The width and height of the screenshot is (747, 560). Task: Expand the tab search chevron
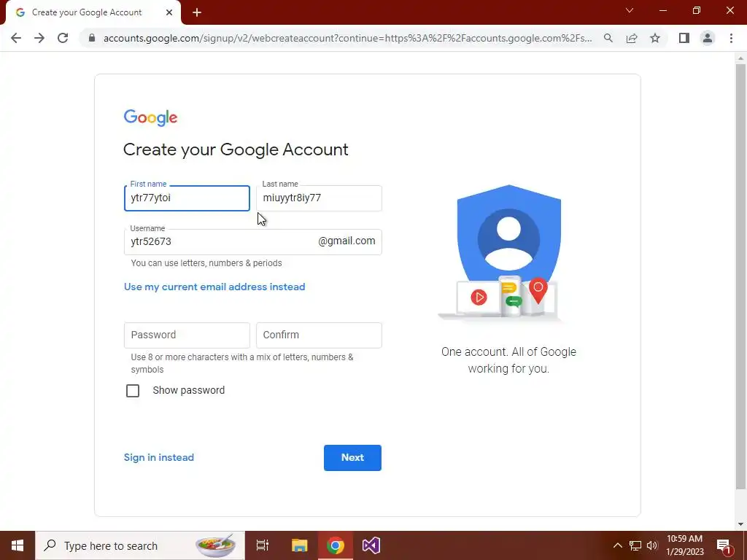tap(630, 10)
